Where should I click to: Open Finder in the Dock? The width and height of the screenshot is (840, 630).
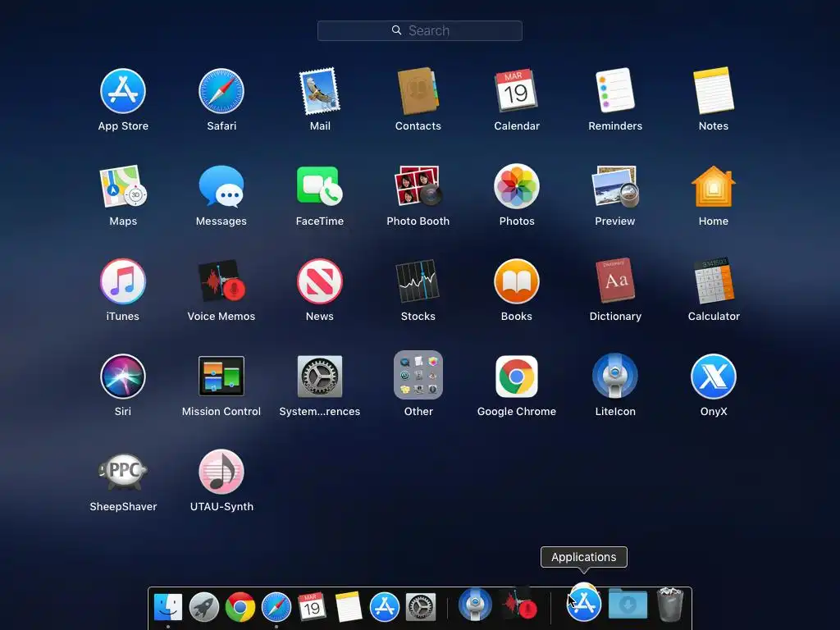click(168, 607)
